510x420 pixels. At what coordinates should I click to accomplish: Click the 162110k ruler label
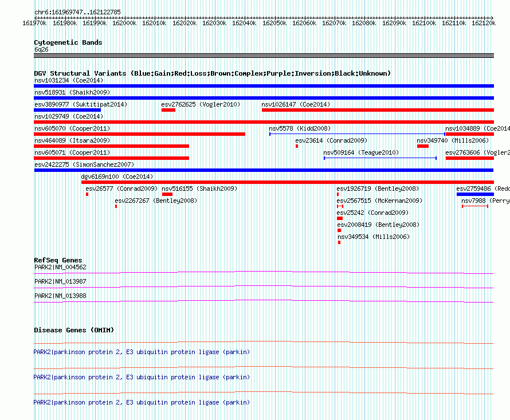(x=454, y=23)
